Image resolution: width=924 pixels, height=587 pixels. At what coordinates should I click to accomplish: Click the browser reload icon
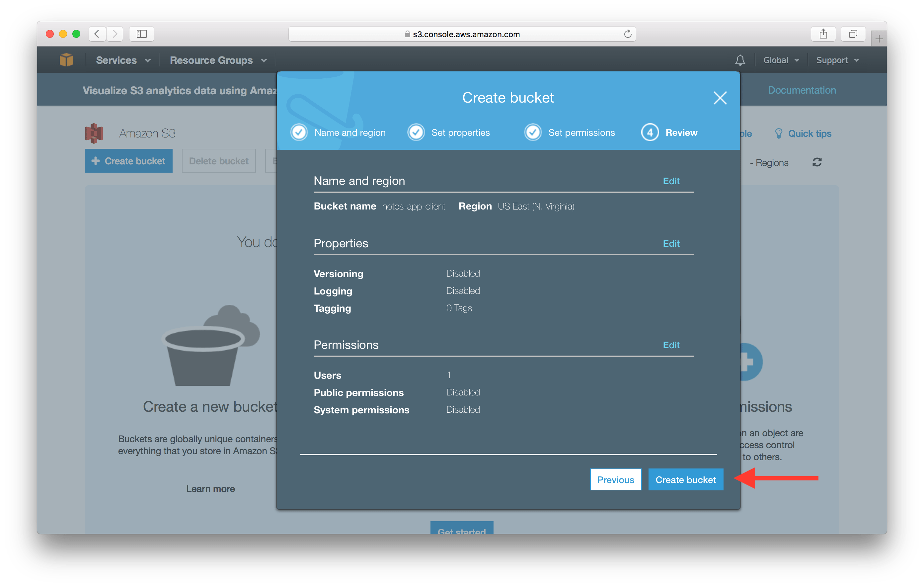pyautogui.click(x=628, y=34)
